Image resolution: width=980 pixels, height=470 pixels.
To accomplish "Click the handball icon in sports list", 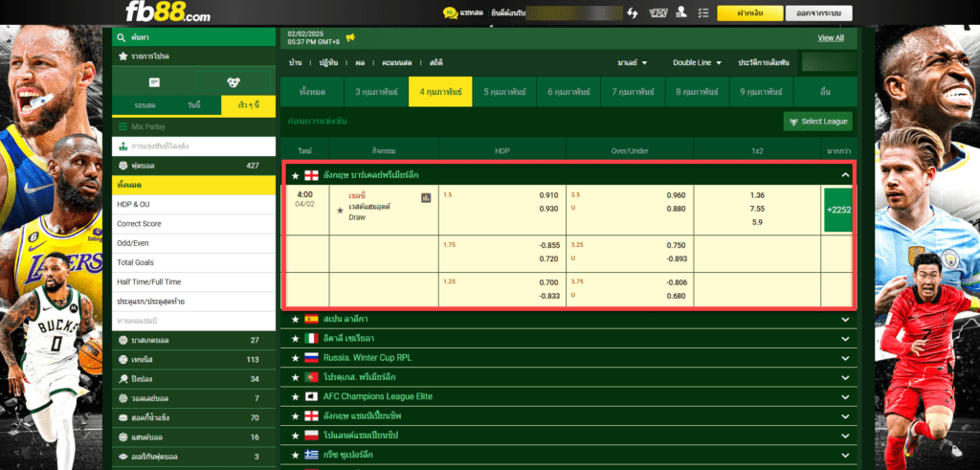I will tap(123, 437).
